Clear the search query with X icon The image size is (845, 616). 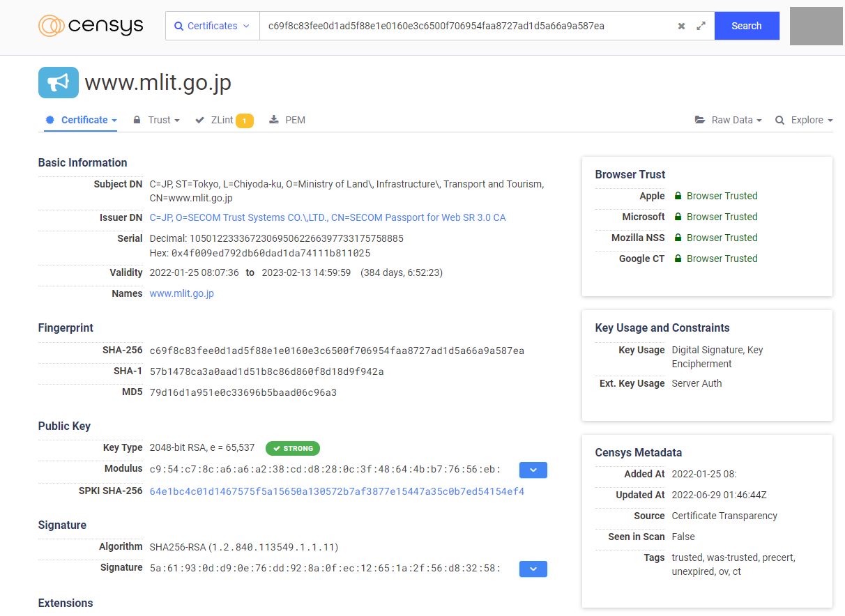pyautogui.click(x=681, y=26)
